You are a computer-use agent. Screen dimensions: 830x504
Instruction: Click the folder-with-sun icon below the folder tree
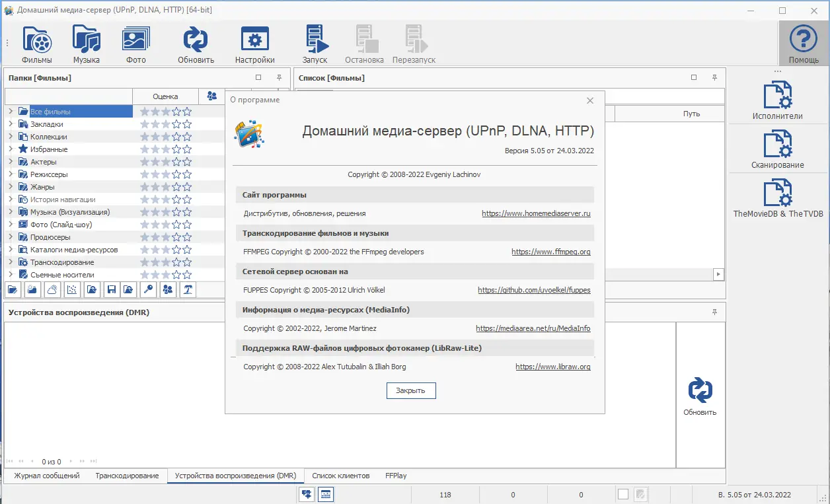pos(31,289)
